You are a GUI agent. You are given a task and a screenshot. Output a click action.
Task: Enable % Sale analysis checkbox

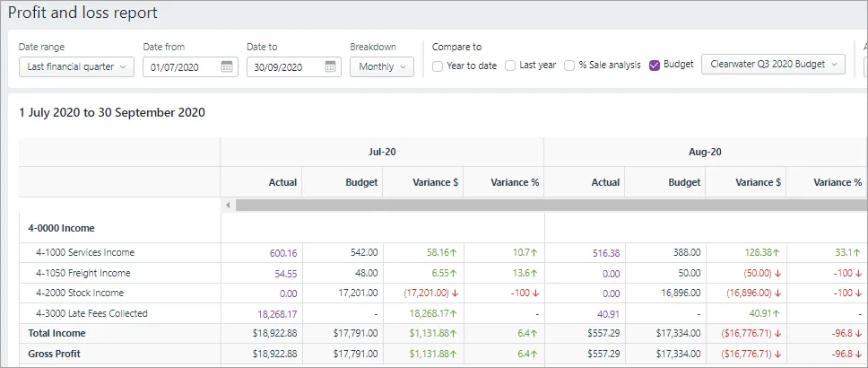click(x=569, y=66)
